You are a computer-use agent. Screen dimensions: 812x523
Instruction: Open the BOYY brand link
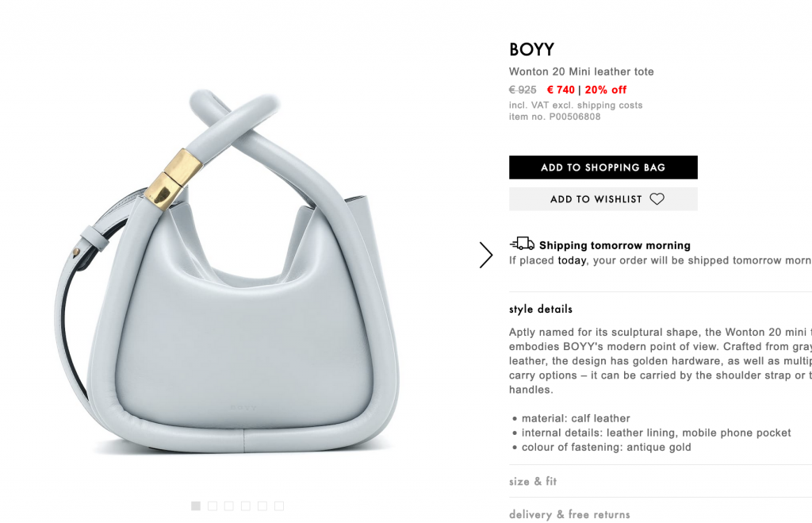click(x=532, y=49)
